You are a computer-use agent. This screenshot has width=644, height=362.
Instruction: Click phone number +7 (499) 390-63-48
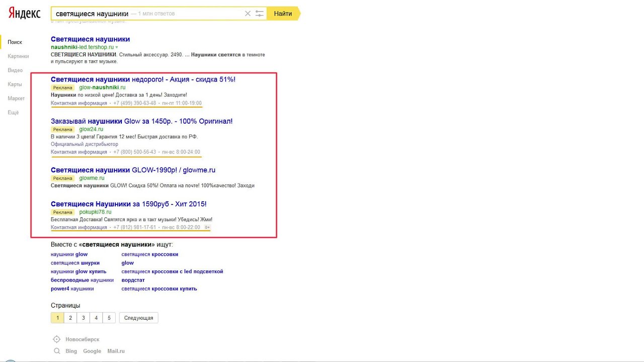coord(134,103)
